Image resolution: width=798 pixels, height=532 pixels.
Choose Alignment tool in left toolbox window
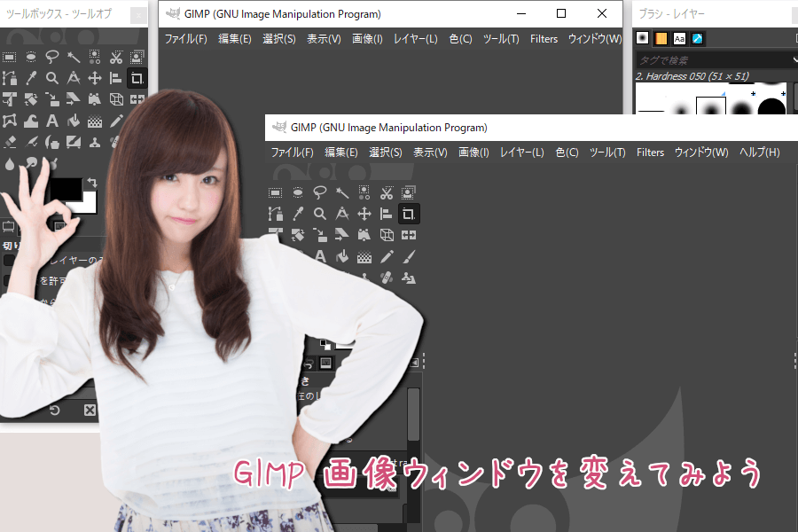tap(116, 78)
